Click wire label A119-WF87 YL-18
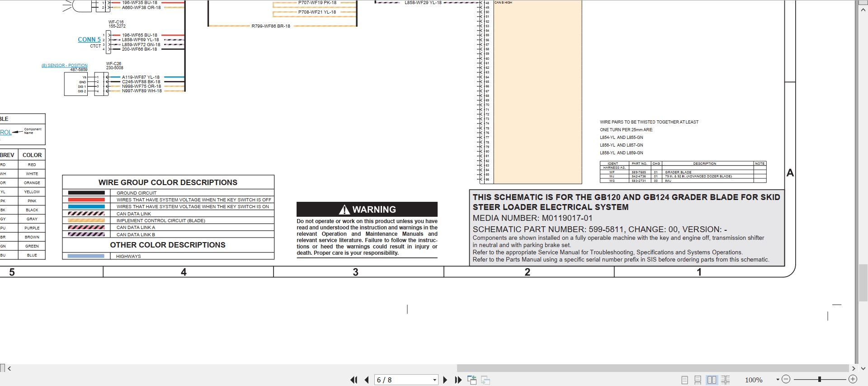The width and height of the screenshot is (868, 386). click(x=141, y=77)
